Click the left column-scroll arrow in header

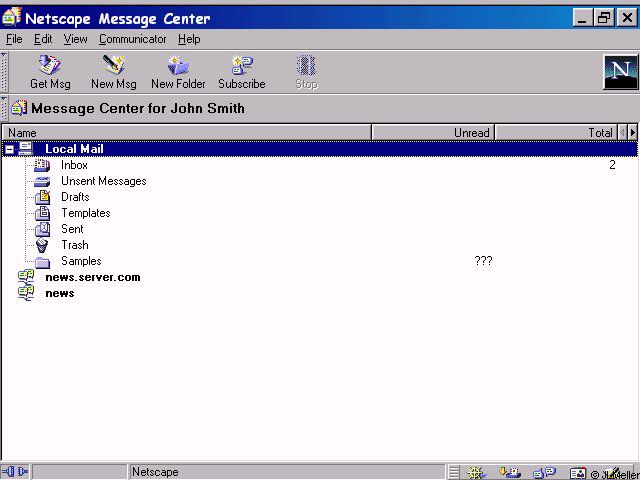click(622, 132)
